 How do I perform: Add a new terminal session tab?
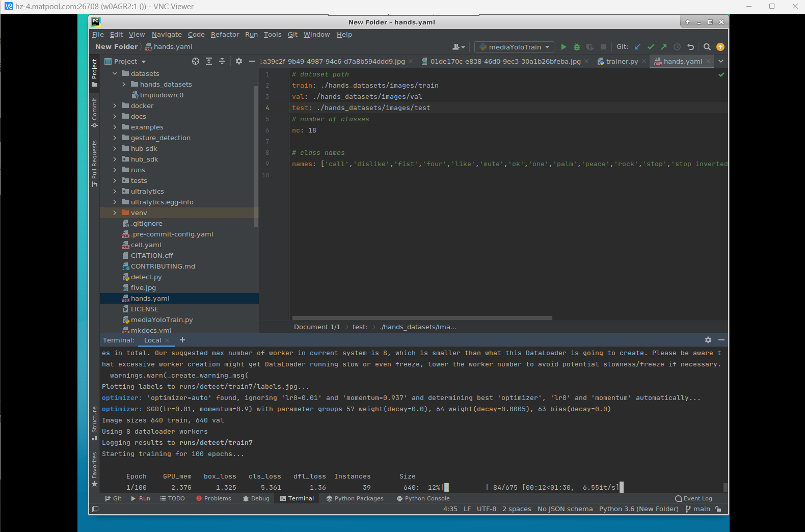182,340
